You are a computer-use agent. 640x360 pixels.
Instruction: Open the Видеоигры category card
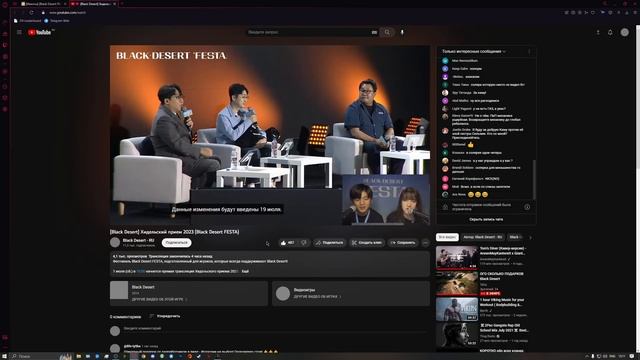coord(351,293)
